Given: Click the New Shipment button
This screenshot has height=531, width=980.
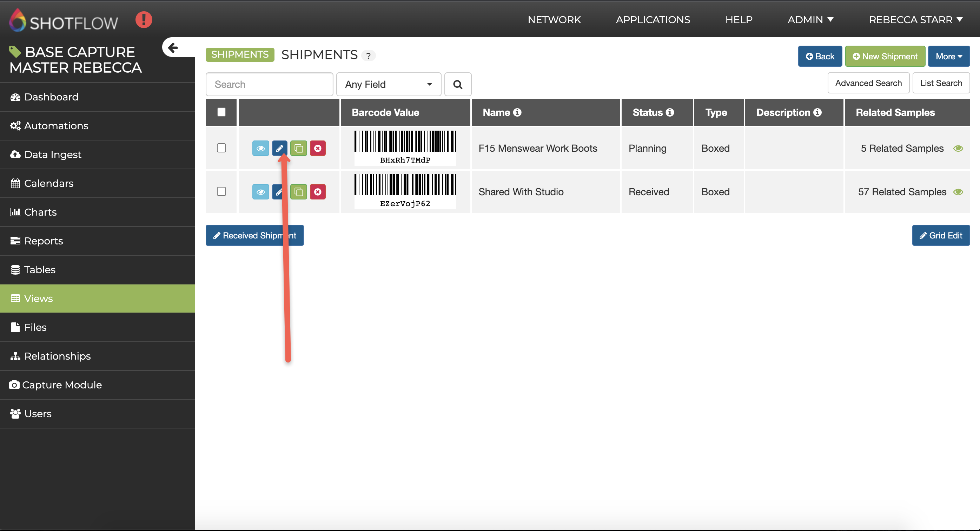Looking at the screenshot, I should click(x=885, y=56).
